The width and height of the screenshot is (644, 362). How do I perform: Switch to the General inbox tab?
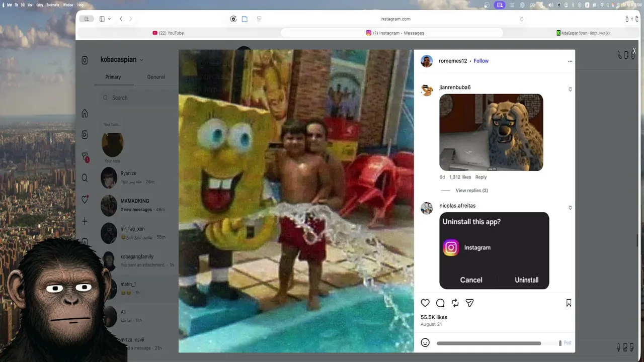tap(156, 77)
